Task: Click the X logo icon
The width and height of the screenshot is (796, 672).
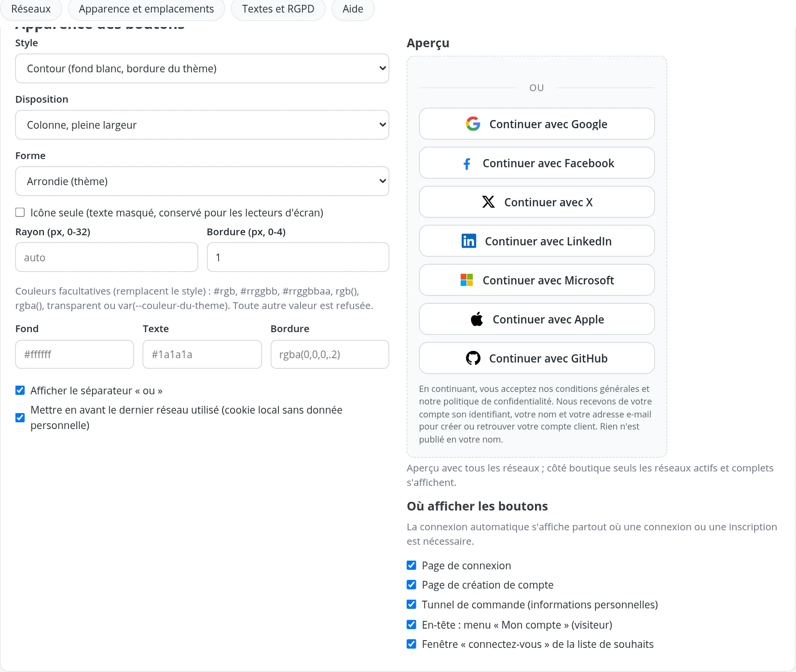Action: [488, 202]
